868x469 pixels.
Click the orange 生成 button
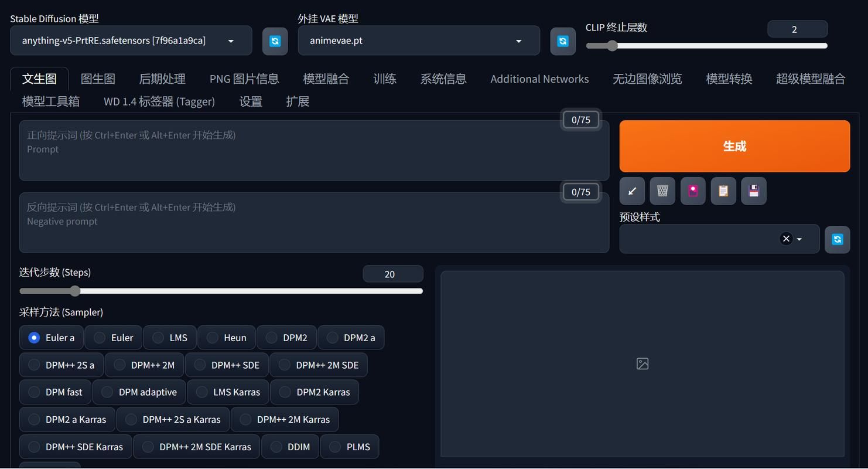[x=734, y=146]
